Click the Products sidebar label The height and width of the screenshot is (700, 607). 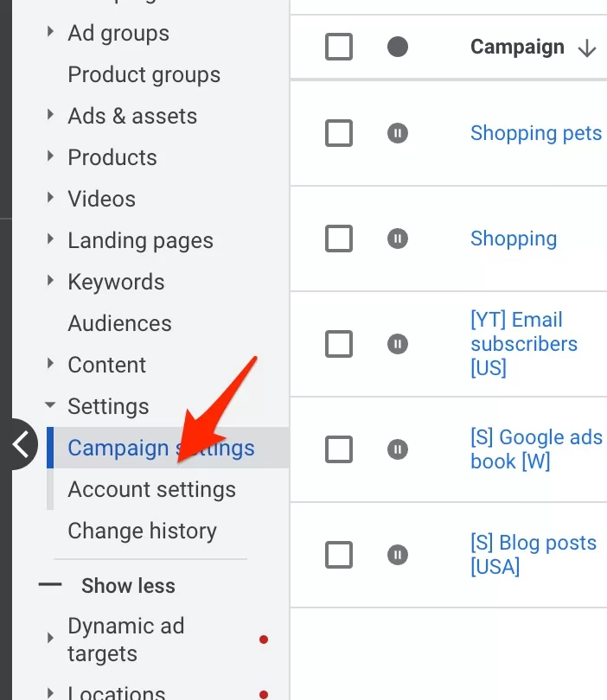(x=112, y=157)
